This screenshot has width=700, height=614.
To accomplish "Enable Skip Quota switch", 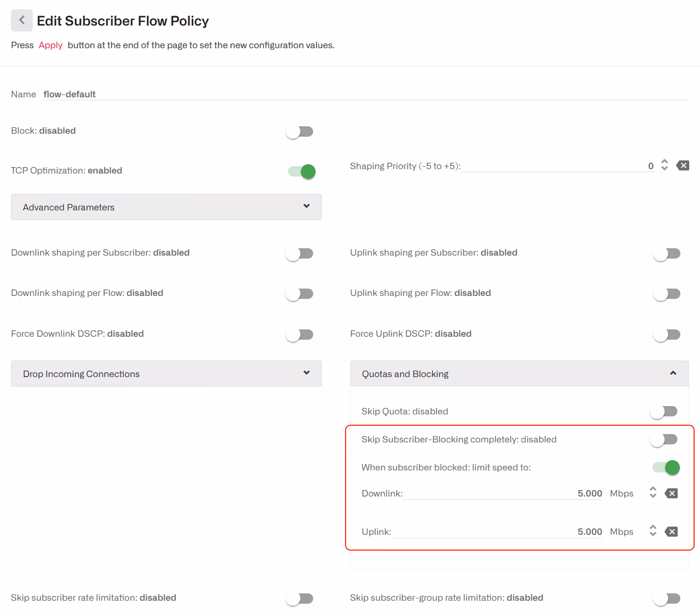I will point(664,411).
